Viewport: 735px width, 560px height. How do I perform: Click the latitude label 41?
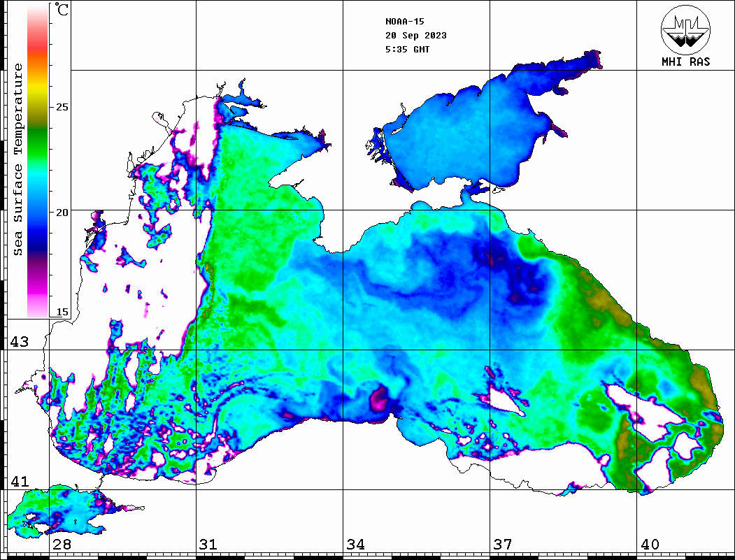click(x=19, y=482)
